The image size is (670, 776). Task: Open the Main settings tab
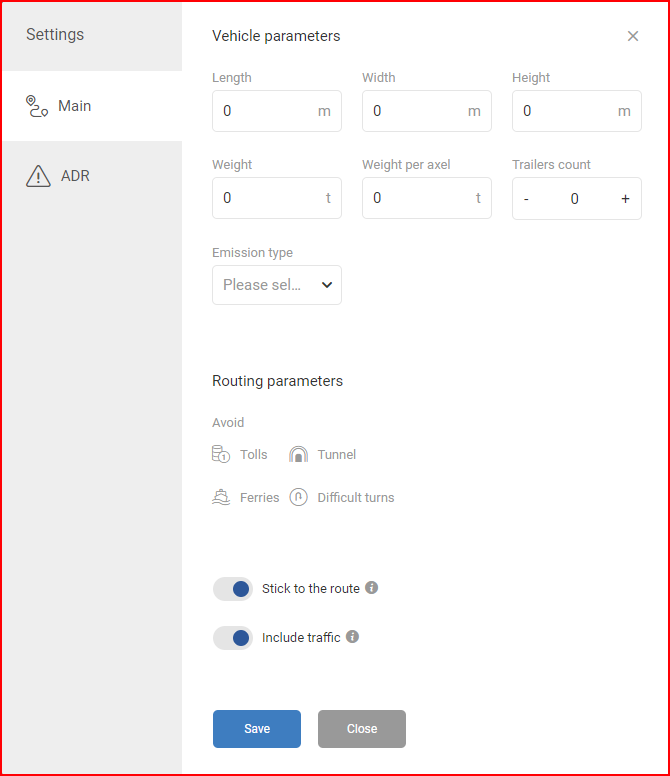pos(93,106)
